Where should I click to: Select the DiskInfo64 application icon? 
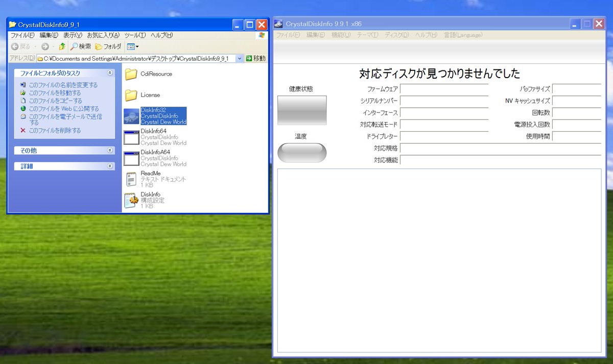pos(132,138)
